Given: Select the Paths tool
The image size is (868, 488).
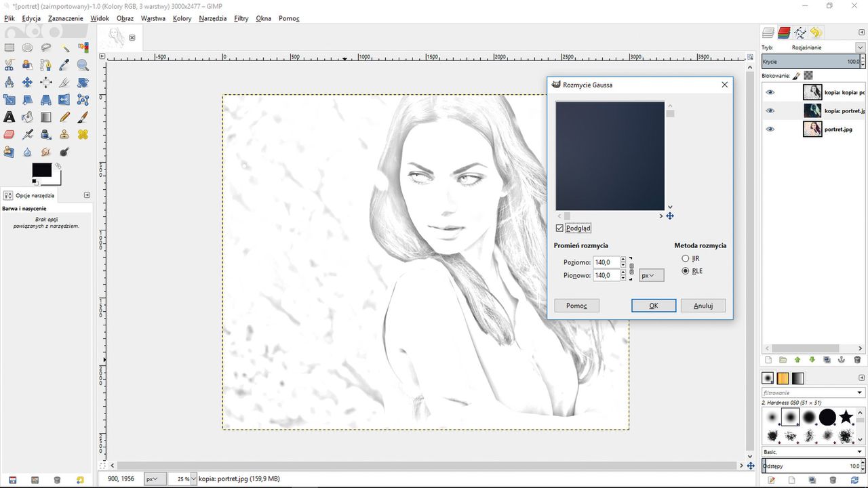Looking at the screenshot, I should 46,65.
